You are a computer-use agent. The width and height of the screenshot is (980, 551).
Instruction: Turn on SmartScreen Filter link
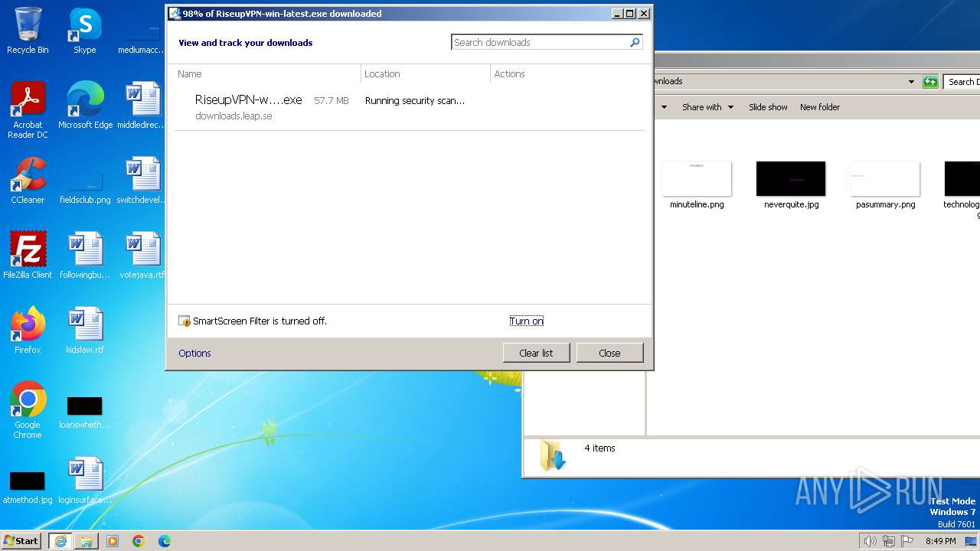click(x=527, y=321)
